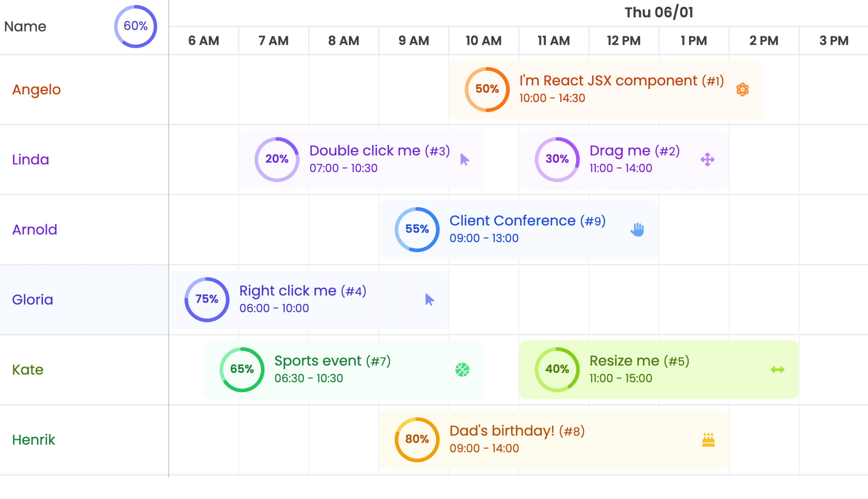Viewport: 868px width, 499px height.
Task: Click the horizontal resize arrows icon on Resize me
Action: (777, 370)
